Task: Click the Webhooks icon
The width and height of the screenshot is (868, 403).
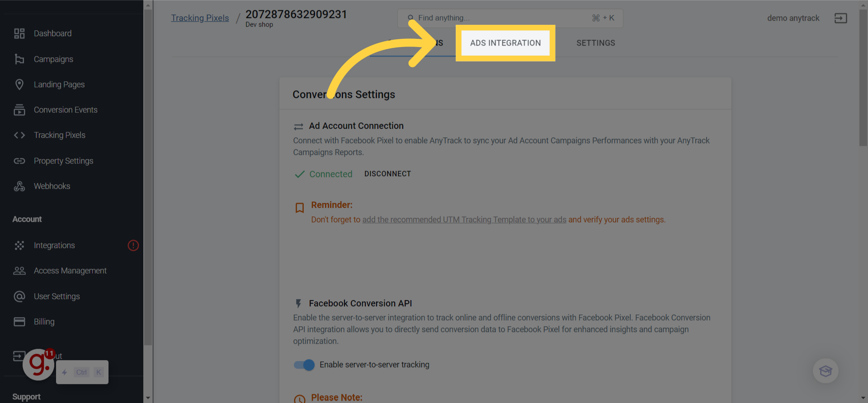Action: pyautogui.click(x=19, y=186)
